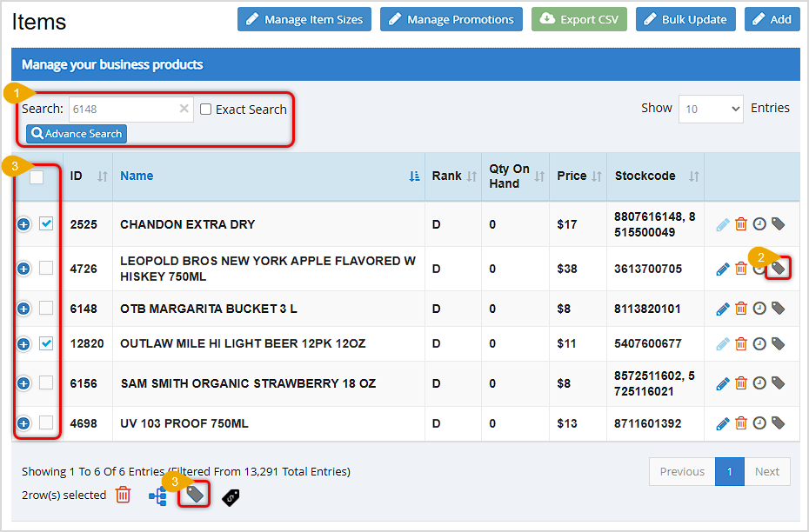View history of SAM SMITH ORGANIC STRAWBERRY item
This screenshot has width=809, height=532.
pyautogui.click(x=759, y=382)
